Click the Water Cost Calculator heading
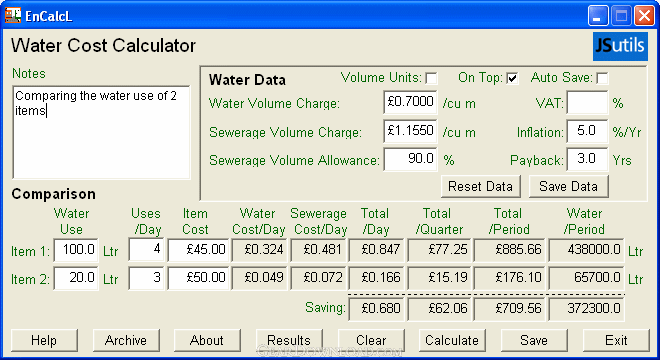660x360 pixels. coord(103,45)
